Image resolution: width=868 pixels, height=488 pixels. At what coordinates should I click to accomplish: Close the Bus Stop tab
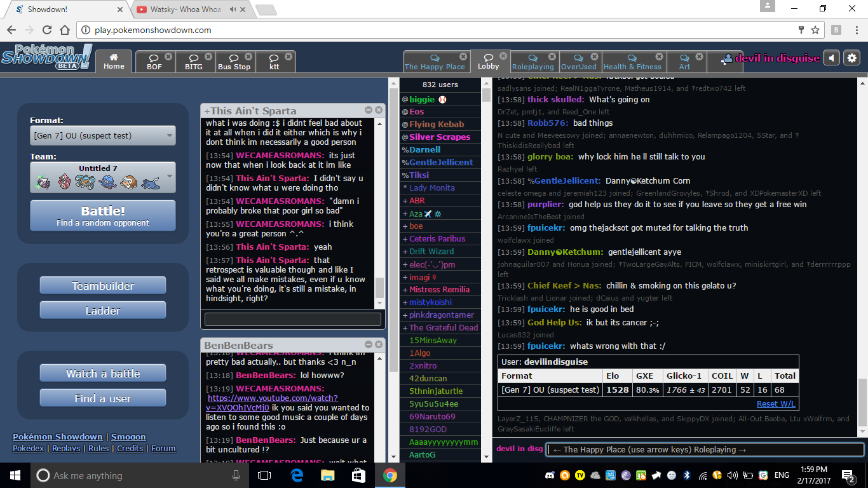tap(248, 57)
